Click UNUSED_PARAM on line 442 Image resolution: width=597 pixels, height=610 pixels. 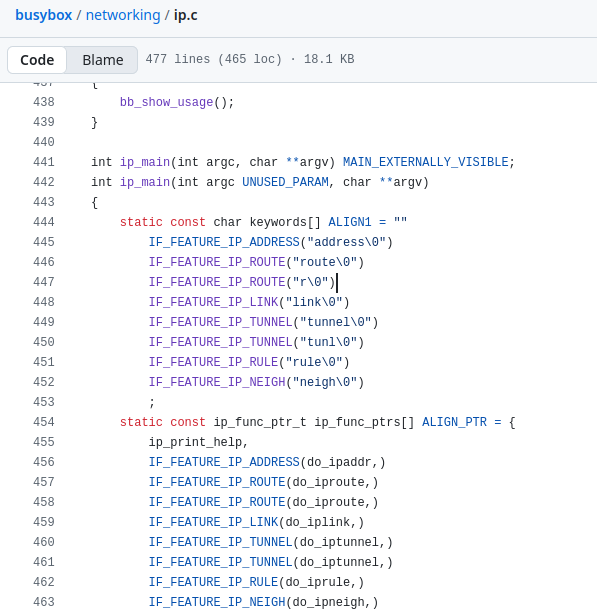(285, 182)
